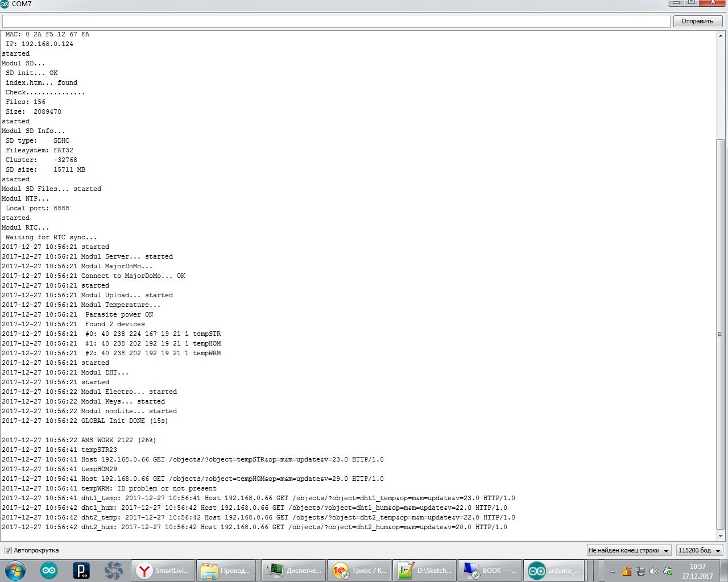Switch to Диспетчер task manager window

click(293, 571)
